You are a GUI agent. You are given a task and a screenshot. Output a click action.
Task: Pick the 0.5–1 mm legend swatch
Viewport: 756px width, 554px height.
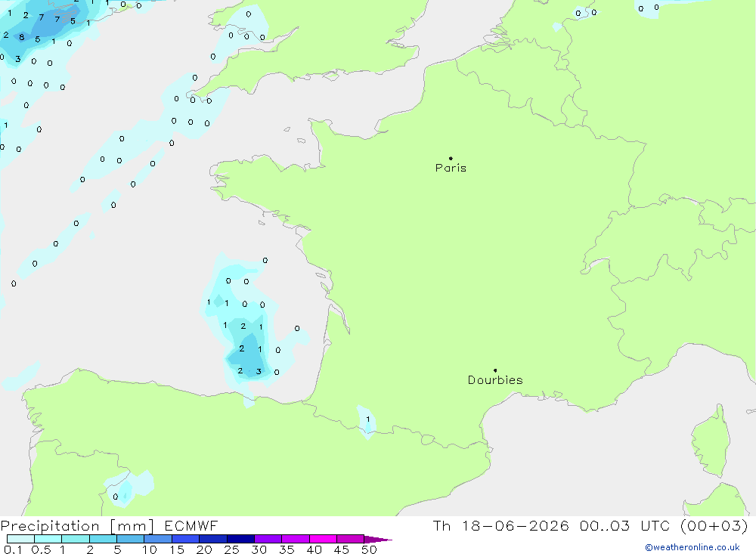pos(48,539)
